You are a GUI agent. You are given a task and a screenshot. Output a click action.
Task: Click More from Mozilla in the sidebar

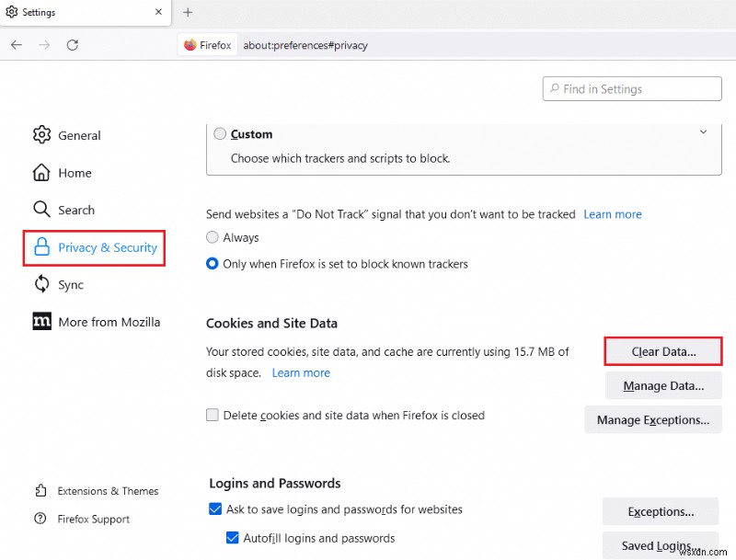tap(104, 322)
